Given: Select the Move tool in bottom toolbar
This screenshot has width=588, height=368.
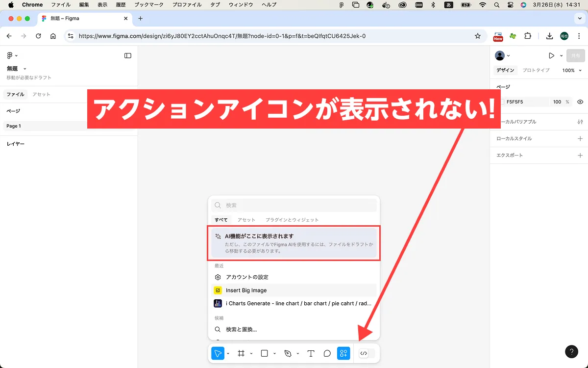Looking at the screenshot, I should coord(218,353).
